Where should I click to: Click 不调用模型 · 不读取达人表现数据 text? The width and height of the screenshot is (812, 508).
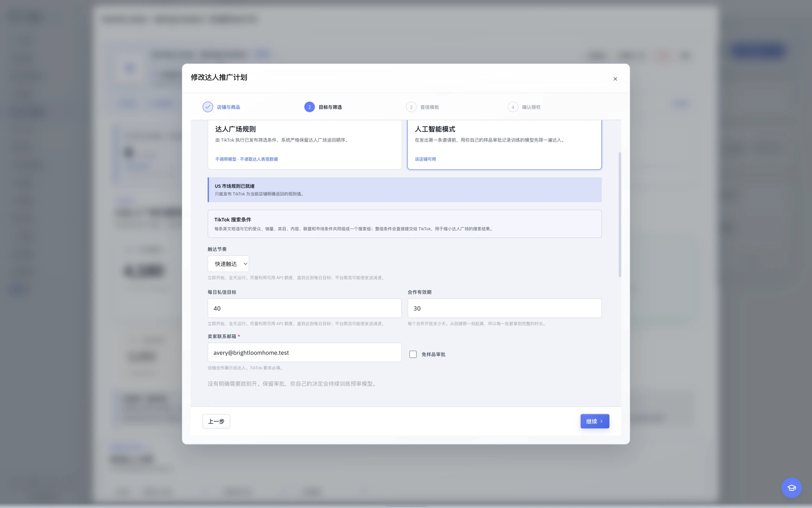246,159
